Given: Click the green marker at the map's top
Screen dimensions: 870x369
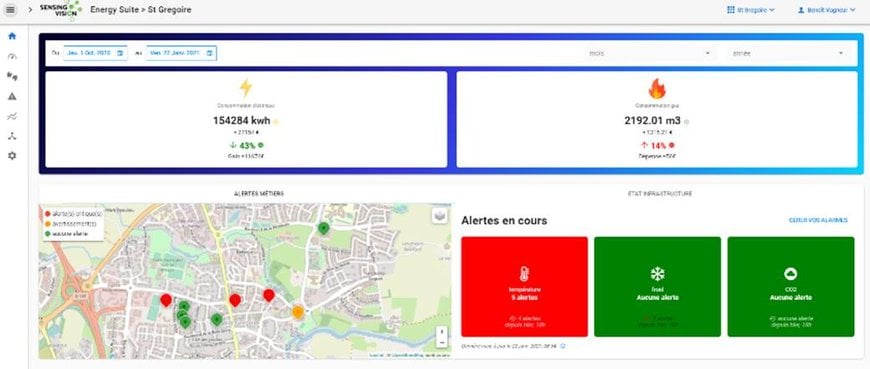Looking at the screenshot, I should 323,228.
